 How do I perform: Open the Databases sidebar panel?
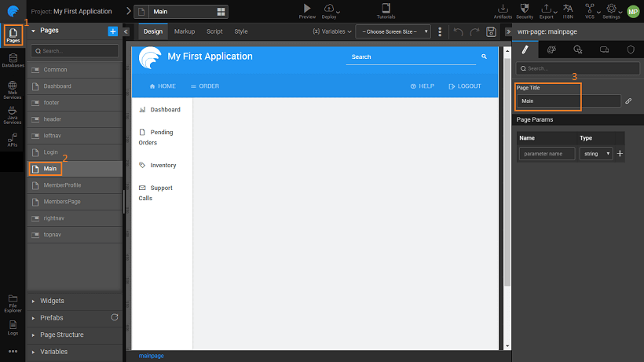click(x=13, y=60)
